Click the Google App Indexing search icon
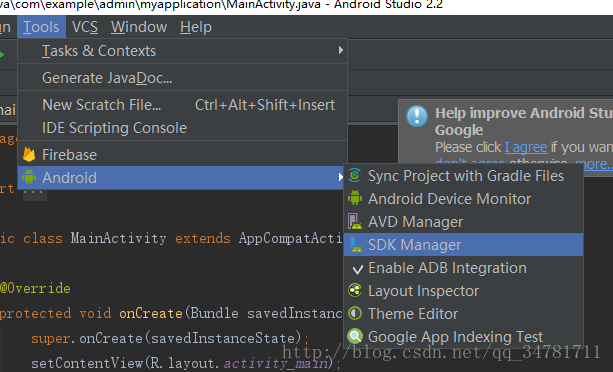 tap(355, 336)
